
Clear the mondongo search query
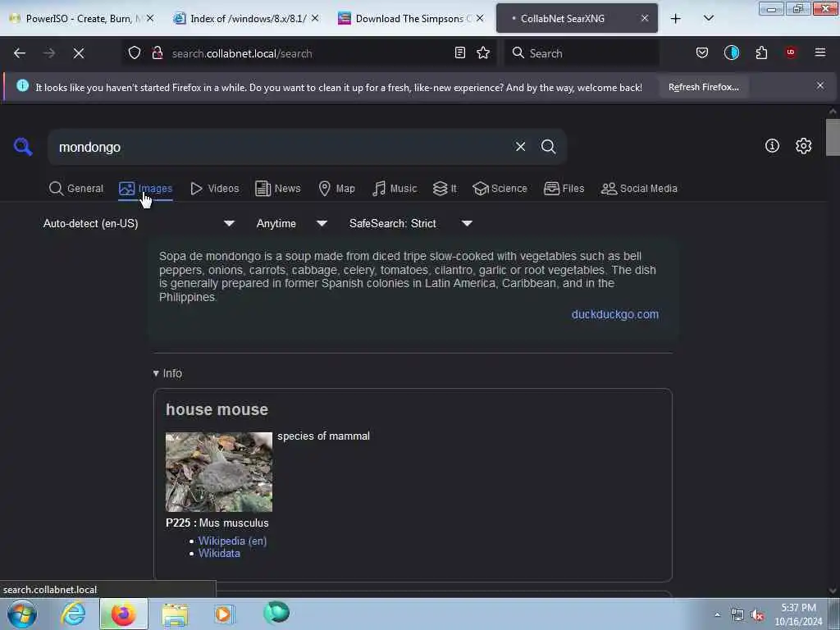click(520, 146)
